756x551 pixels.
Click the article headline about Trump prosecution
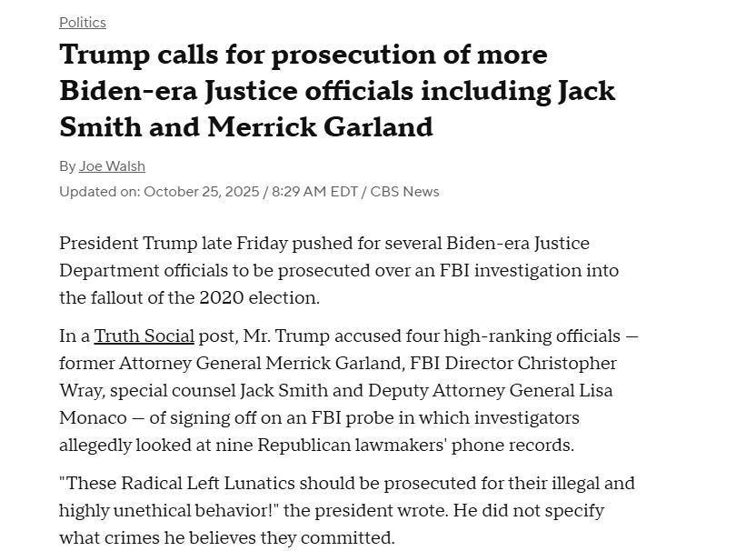pos(337,91)
